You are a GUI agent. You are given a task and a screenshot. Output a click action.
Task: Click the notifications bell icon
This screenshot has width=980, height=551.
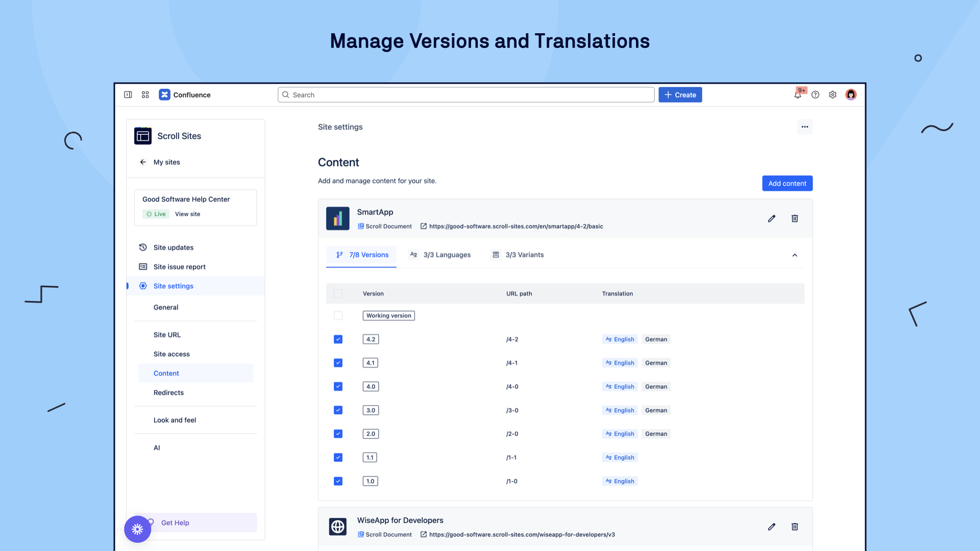click(797, 95)
